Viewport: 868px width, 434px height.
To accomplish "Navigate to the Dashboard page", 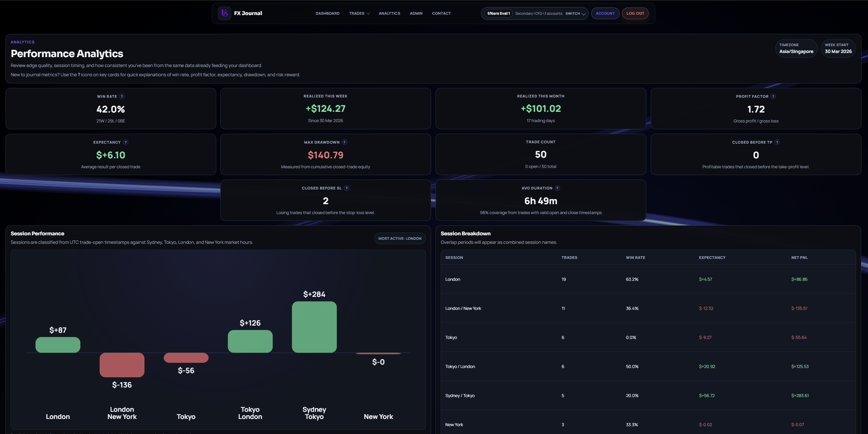I will (x=327, y=13).
